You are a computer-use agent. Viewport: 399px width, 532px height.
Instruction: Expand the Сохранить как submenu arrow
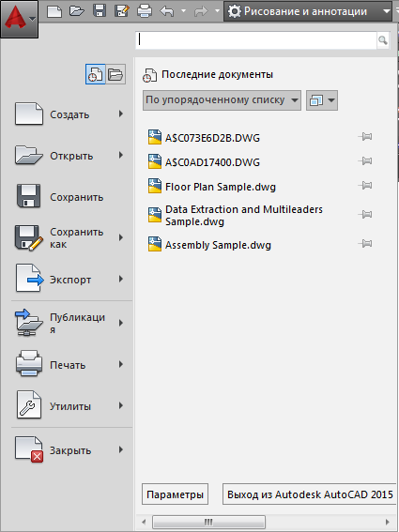pos(121,237)
